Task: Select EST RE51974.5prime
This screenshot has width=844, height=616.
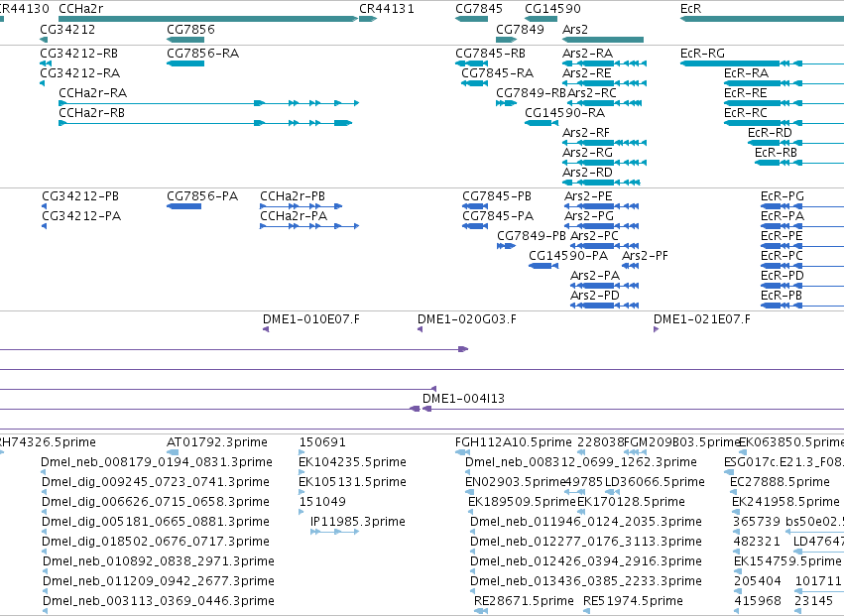Action: (586, 611)
